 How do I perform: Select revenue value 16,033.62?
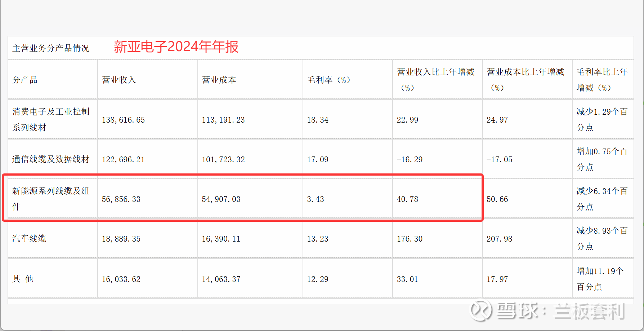tap(121, 279)
